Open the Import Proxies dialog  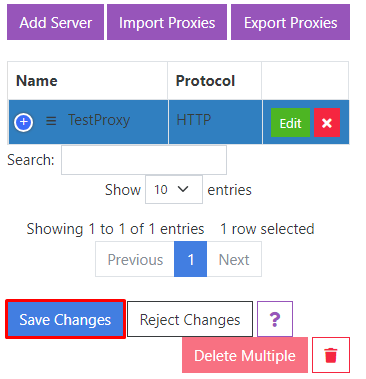click(167, 22)
